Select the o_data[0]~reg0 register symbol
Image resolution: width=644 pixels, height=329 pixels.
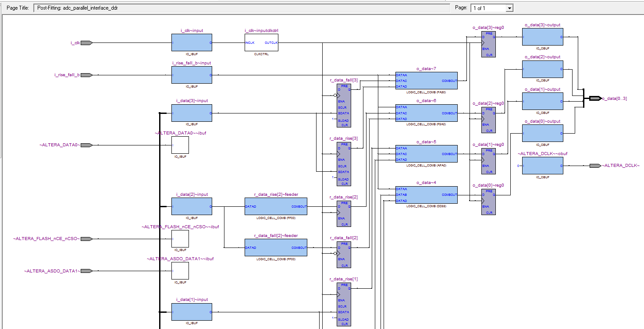point(488,202)
